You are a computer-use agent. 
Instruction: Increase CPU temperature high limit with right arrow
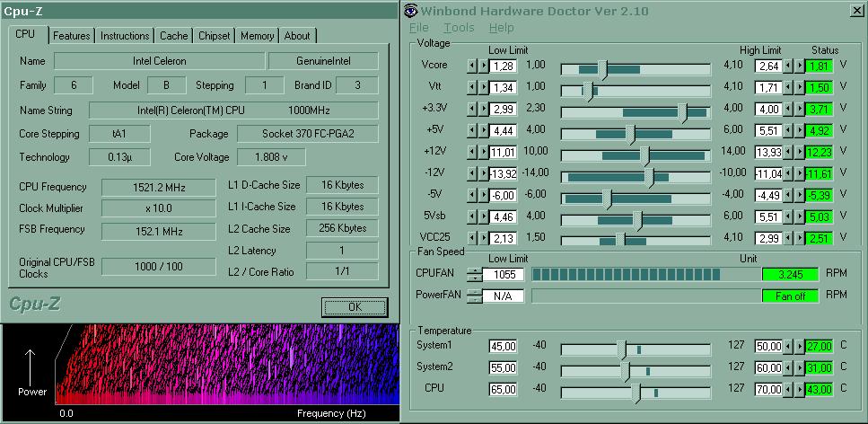point(799,390)
